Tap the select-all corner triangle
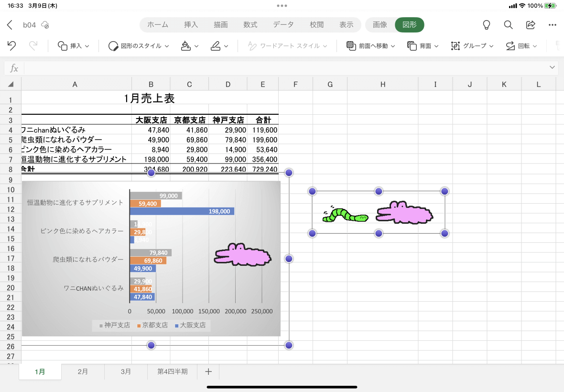This screenshot has height=392, width=564. click(11, 84)
